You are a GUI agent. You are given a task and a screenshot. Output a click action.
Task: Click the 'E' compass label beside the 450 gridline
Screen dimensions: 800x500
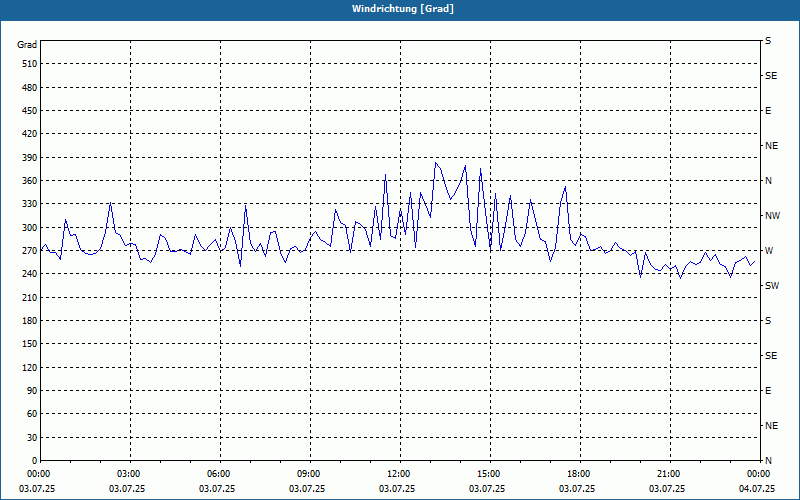pos(768,111)
